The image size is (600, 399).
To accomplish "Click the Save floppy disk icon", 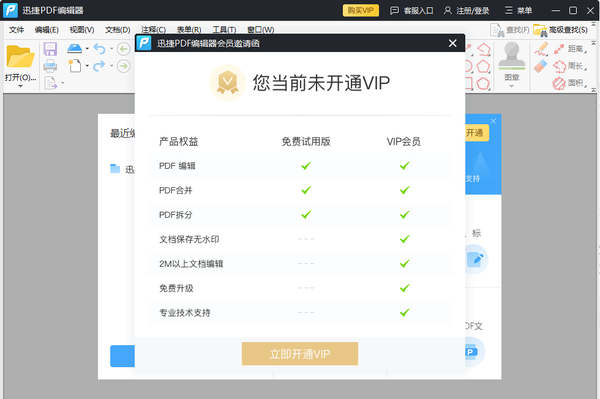I will click(50, 49).
